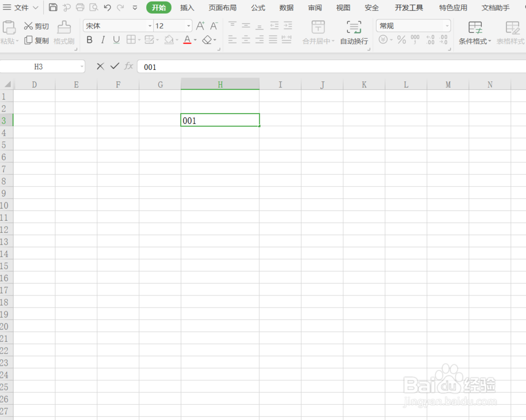The width and height of the screenshot is (526, 420).
Task: Click the 复制 (Copy) button
Action: tap(36, 40)
